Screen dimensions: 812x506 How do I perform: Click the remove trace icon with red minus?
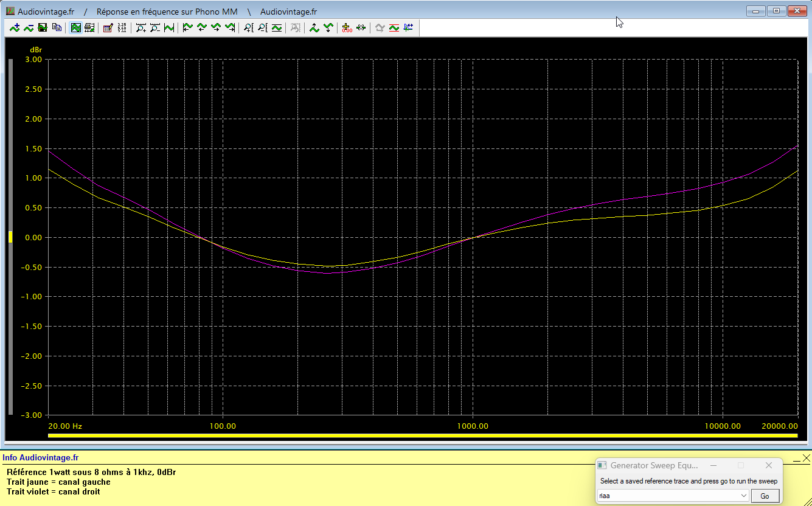click(29, 27)
